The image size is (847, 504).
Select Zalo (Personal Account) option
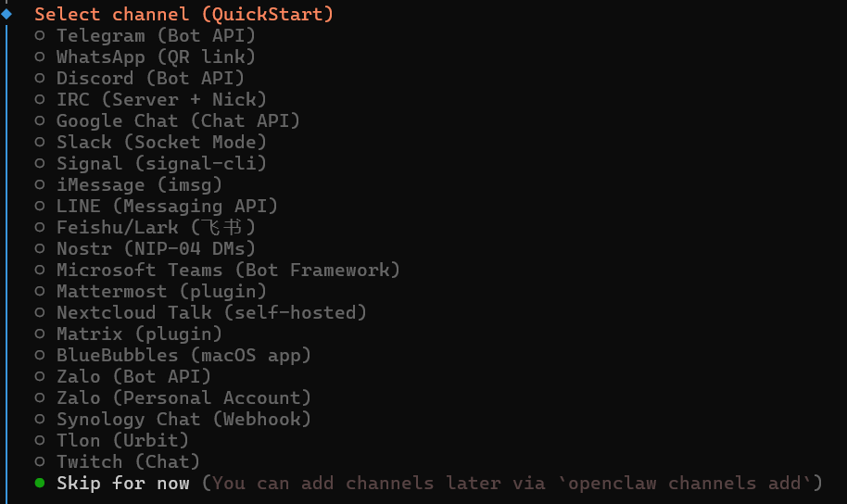click(x=183, y=398)
